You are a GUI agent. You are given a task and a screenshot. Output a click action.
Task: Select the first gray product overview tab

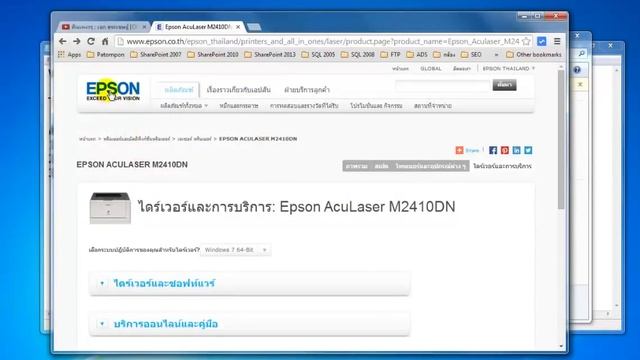356,166
